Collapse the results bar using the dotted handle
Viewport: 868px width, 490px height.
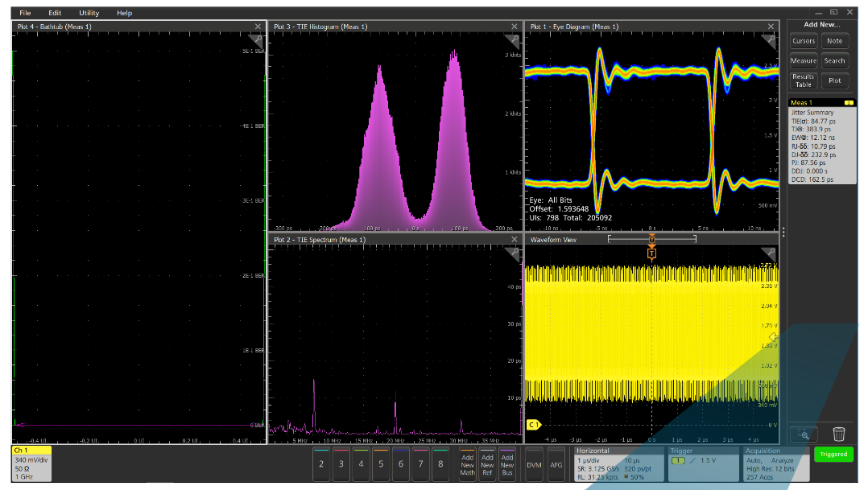click(783, 232)
